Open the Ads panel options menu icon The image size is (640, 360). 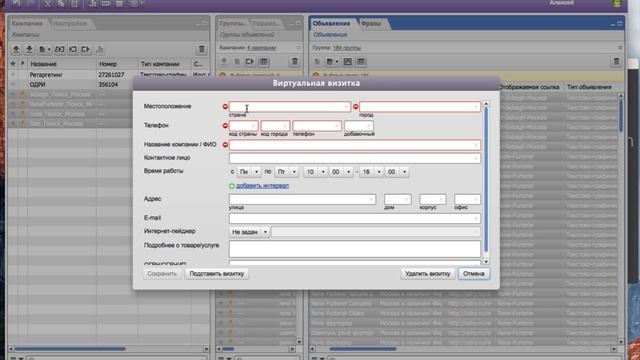620,48
